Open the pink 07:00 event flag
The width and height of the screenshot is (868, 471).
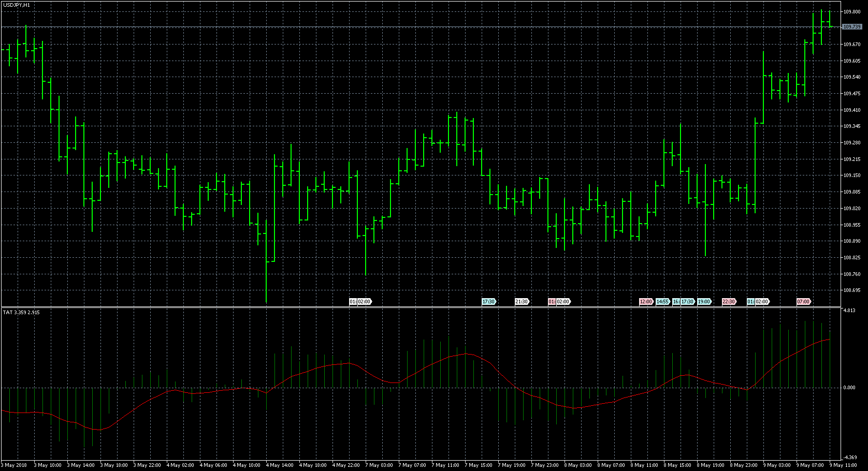pos(803,302)
